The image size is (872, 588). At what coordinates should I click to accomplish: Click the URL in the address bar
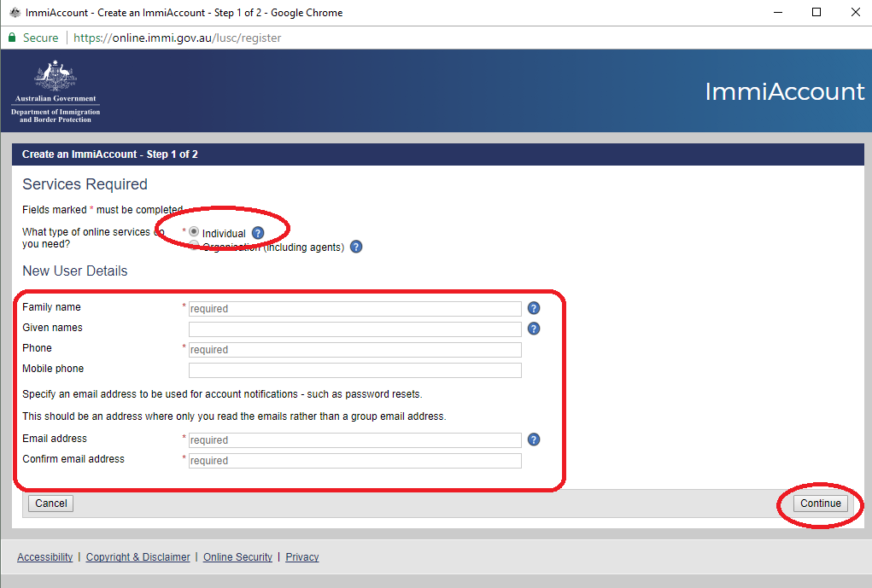178,38
